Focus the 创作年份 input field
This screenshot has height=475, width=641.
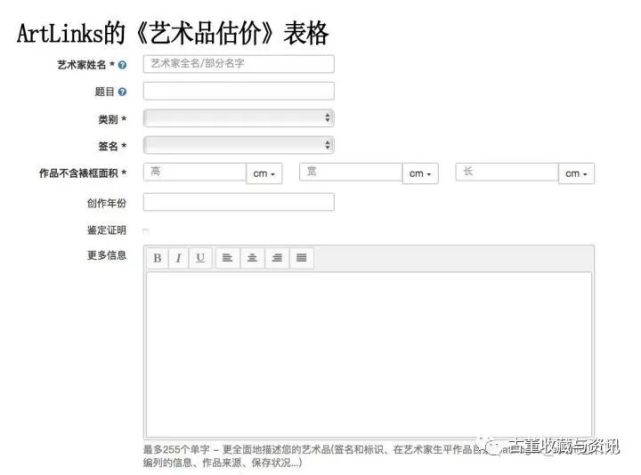(239, 202)
